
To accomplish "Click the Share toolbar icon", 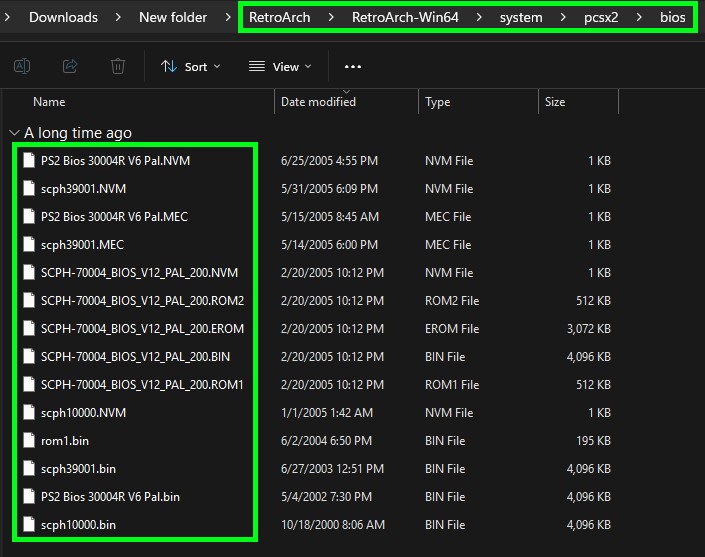I will 70,67.
